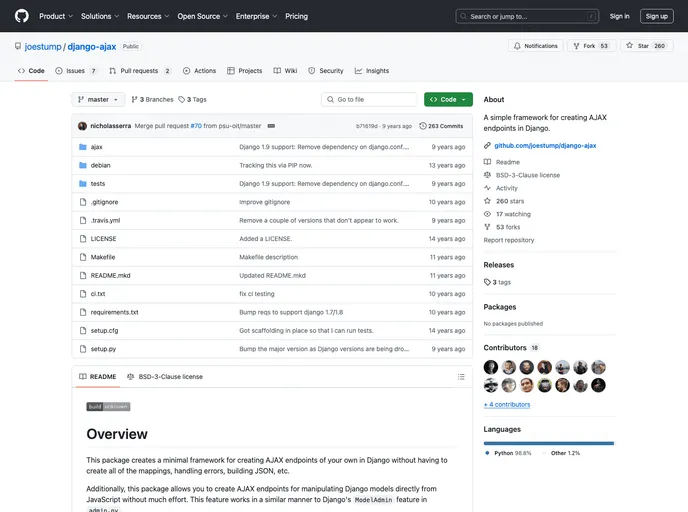Open pull request #70 link
Viewport: 688px width, 512px height.
tap(196, 126)
